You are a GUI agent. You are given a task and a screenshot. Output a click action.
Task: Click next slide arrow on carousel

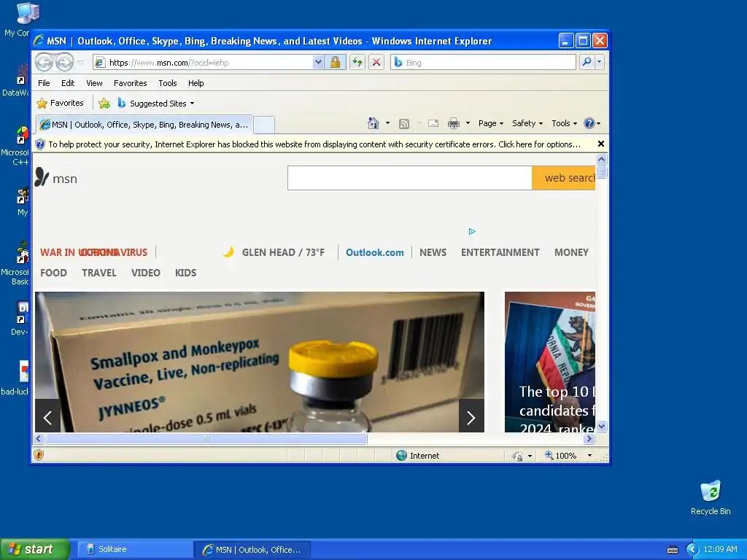coord(471,418)
